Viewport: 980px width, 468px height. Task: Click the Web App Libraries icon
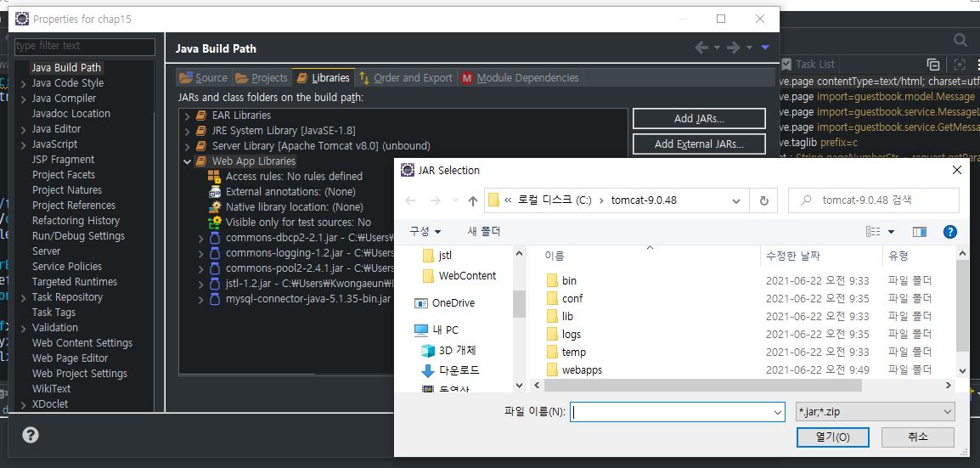tap(200, 161)
